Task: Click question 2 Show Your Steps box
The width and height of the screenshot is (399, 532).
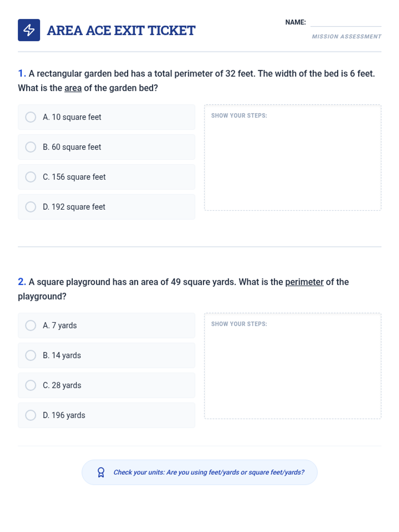Action: pos(293,371)
